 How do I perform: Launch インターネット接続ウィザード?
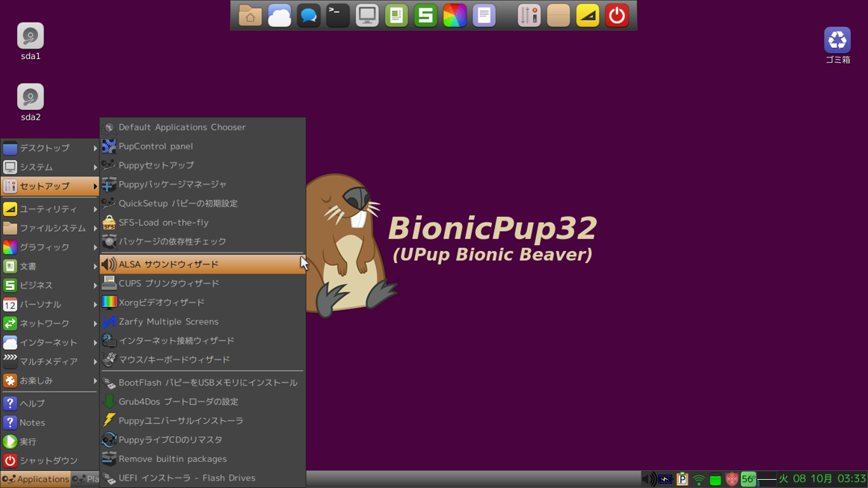point(203,341)
